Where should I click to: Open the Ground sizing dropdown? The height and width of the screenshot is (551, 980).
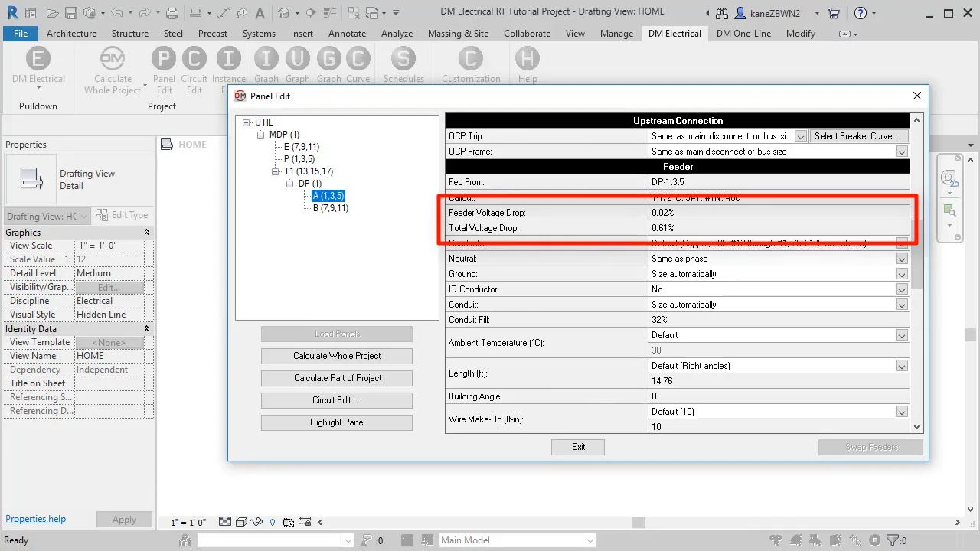(x=902, y=274)
